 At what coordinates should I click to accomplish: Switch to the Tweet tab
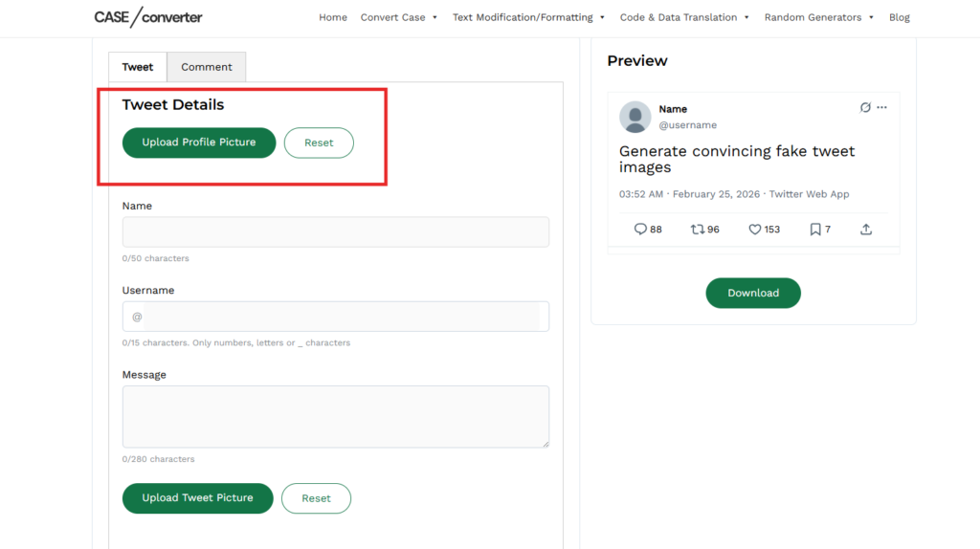(138, 67)
